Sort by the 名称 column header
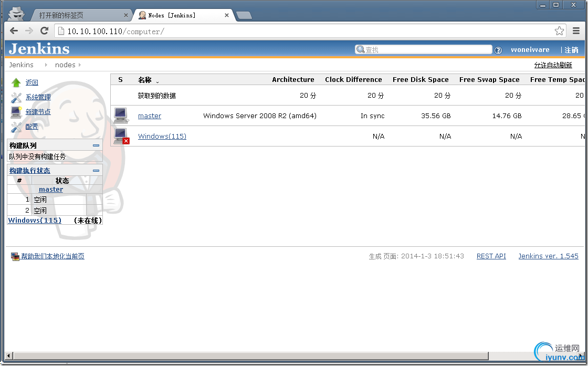This screenshot has height=366, width=588. [145, 80]
